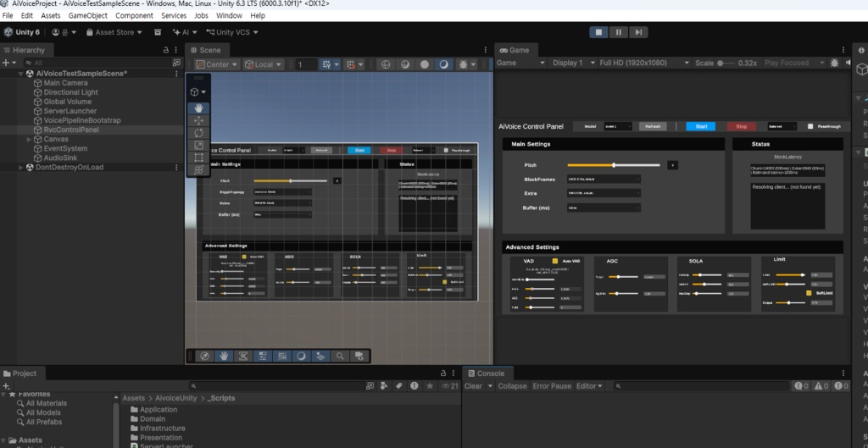The image size is (868, 448).
Task: Expand the Canvas object in Hierarchy
Action: point(29,140)
